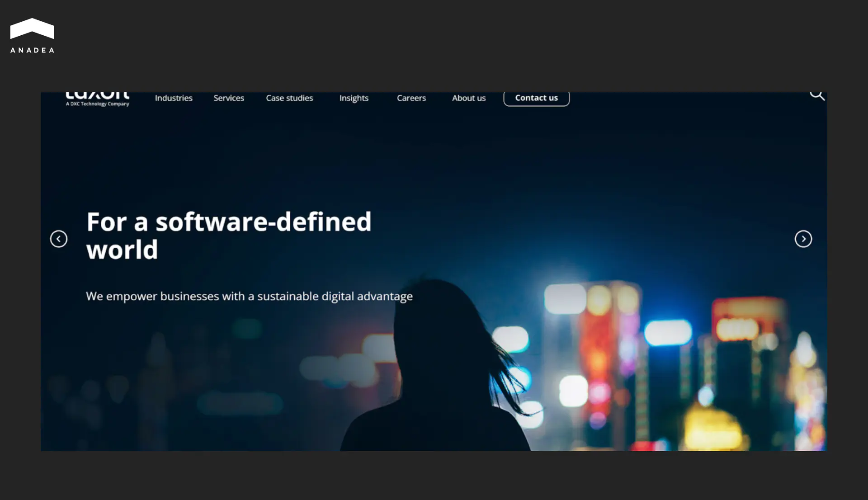This screenshot has height=500, width=868.
Task: Open the Insights nav item
Action: (354, 98)
